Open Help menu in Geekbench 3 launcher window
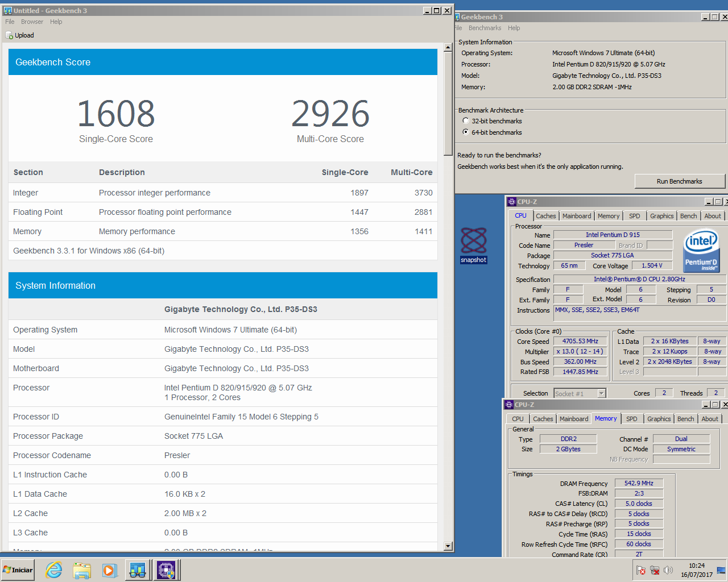The width and height of the screenshot is (728, 582). [x=514, y=28]
